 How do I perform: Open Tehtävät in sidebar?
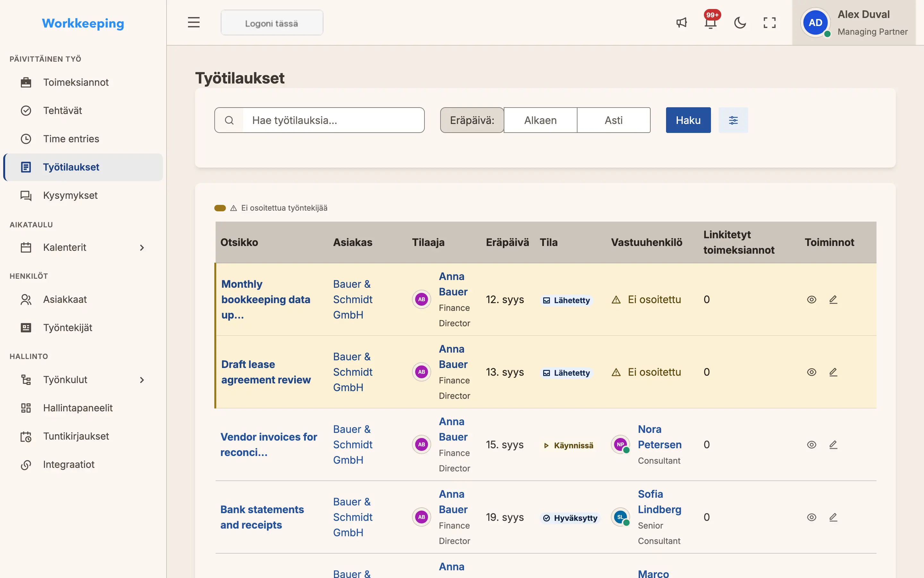click(x=83, y=110)
